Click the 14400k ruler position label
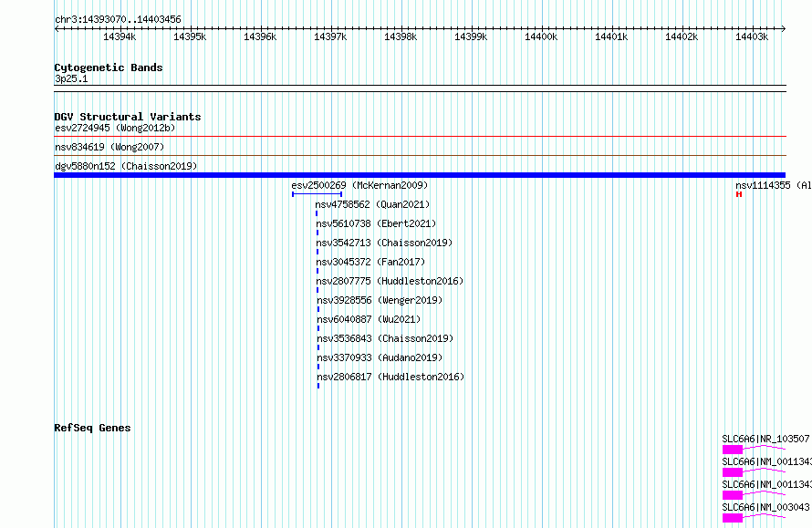Image resolution: width=812 pixels, height=528 pixels. click(x=541, y=36)
